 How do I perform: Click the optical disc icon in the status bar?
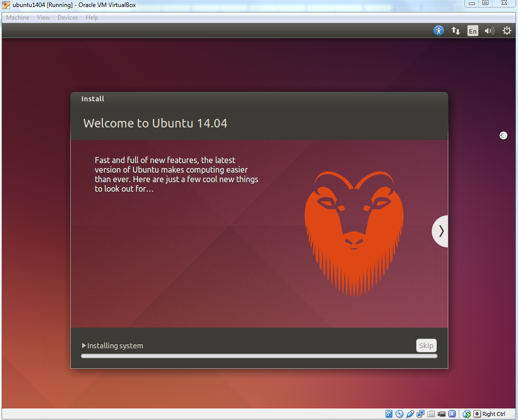[x=399, y=413]
